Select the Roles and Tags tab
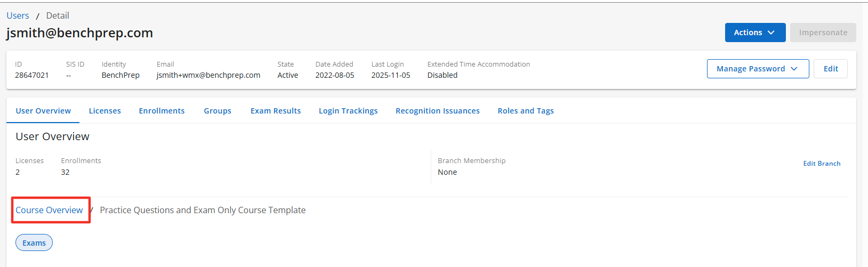This screenshot has width=868, height=267. point(526,111)
